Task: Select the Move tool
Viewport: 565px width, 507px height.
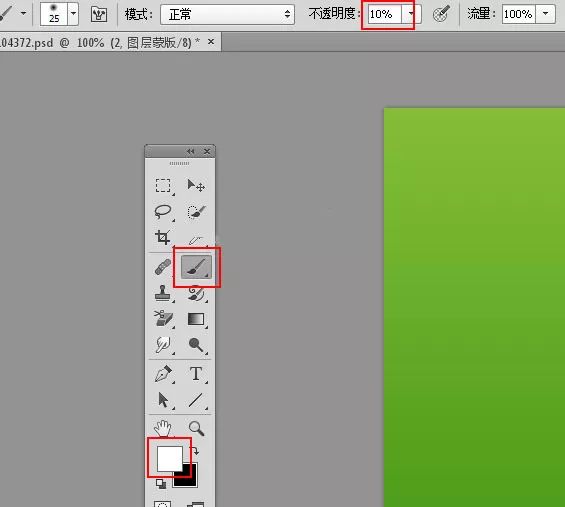Action: click(196, 186)
